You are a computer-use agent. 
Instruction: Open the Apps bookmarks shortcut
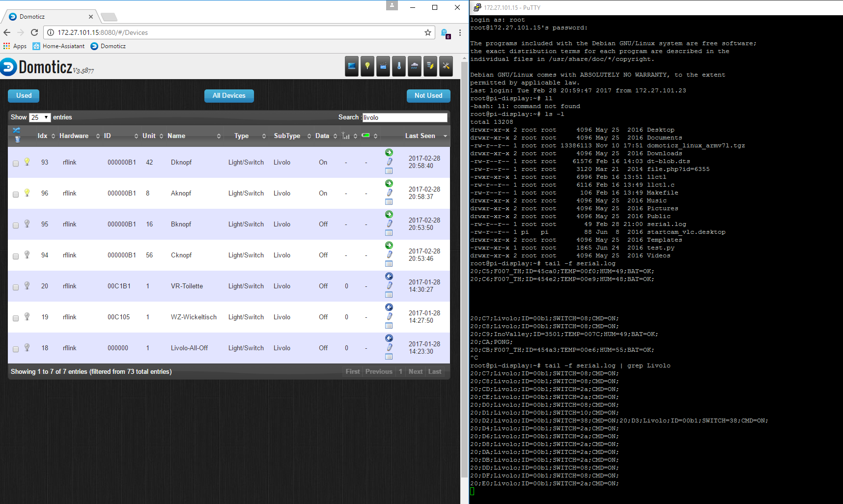coord(15,46)
